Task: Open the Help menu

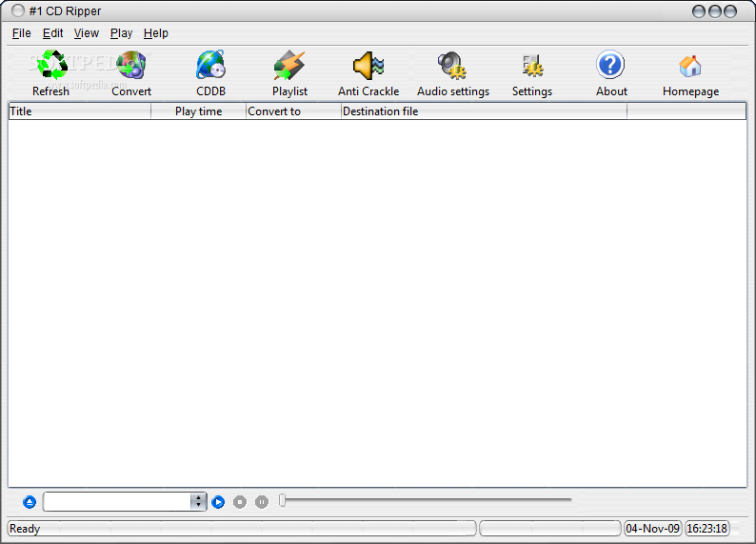Action: point(156,33)
